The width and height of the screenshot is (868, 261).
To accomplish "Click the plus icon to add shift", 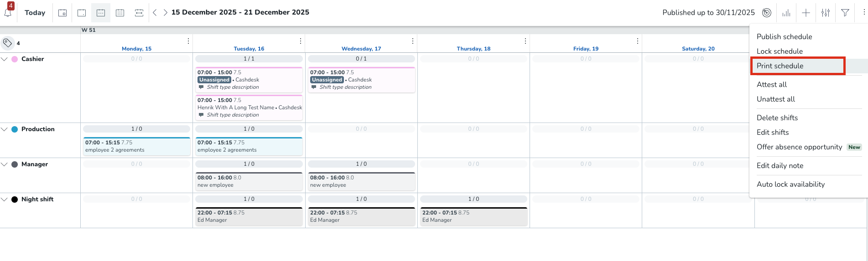I will click(806, 13).
